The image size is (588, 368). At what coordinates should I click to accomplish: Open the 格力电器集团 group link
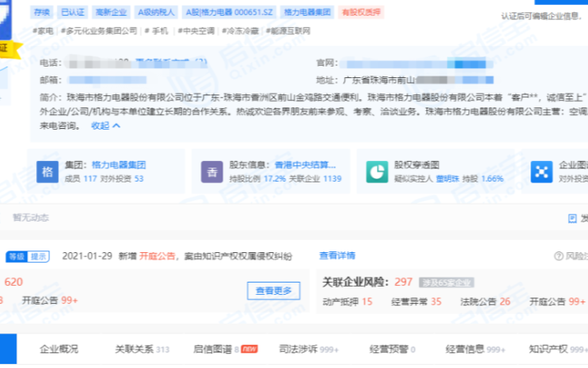pyautogui.click(x=118, y=165)
